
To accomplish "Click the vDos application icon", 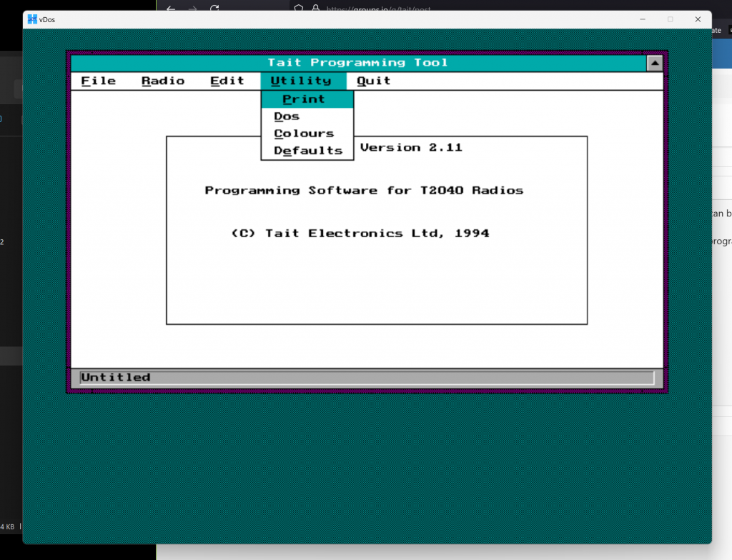I will pos(33,19).
